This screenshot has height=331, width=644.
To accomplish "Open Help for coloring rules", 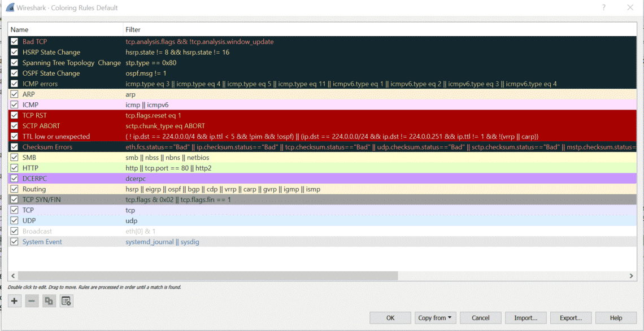I will [616, 318].
